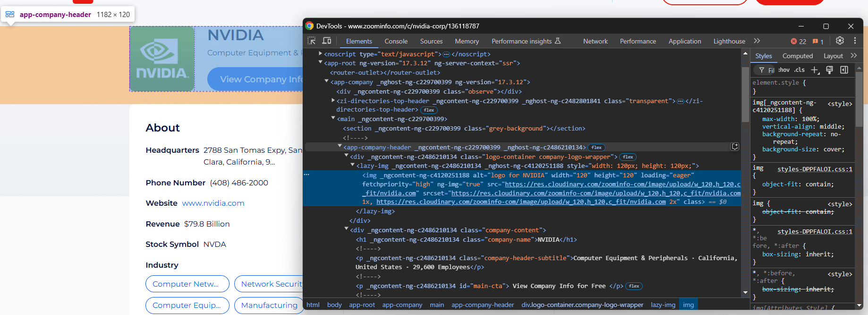Select the h1 company-name NVIDIA row
Image resolution: width=868 pixels, height=315 pixels.
click(466, 240)
